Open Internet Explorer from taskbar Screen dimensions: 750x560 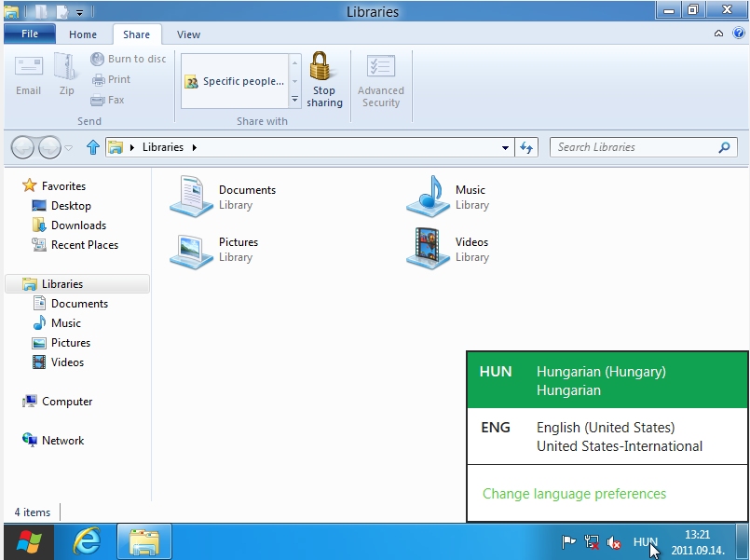86,541
